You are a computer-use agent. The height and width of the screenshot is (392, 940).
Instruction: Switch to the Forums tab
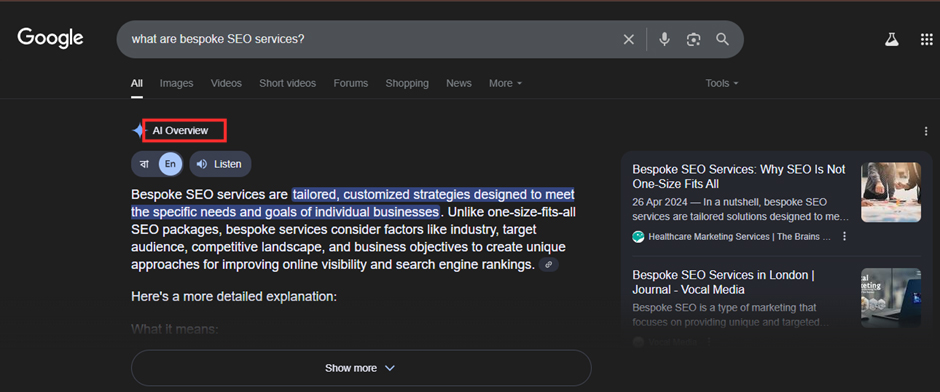click(351, 83)
